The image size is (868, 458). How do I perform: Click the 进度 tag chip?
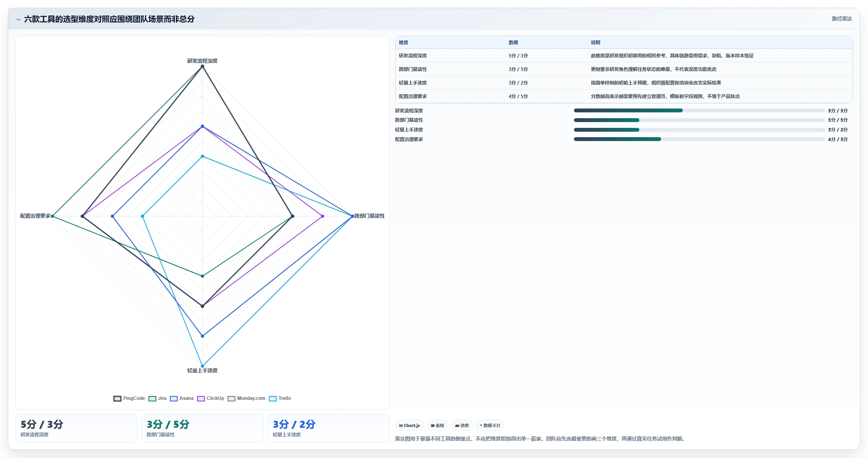(462, 425)
